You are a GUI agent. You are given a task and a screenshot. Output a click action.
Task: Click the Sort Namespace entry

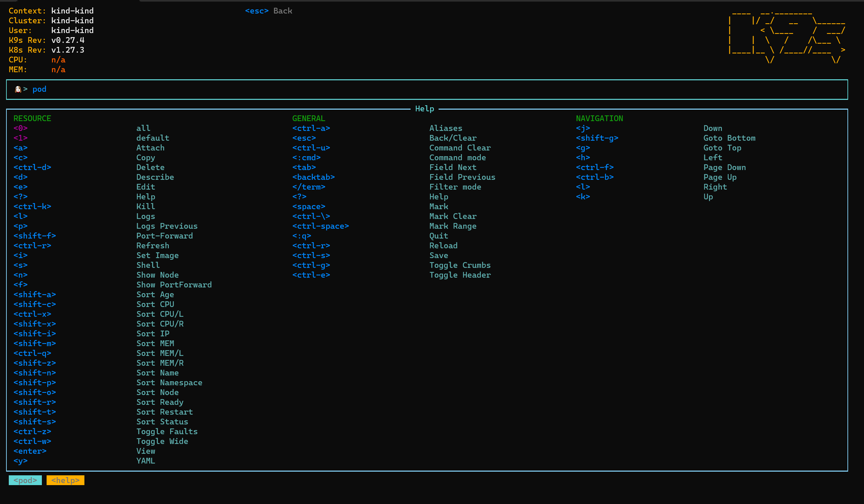[169, 383]
